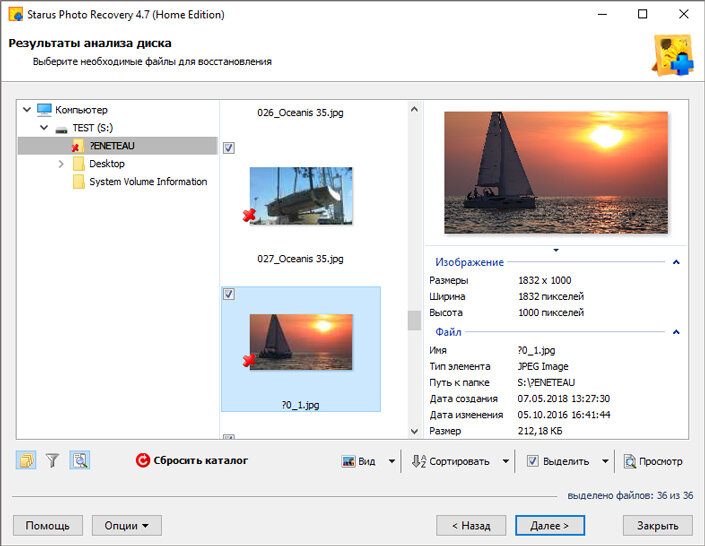Viewport: 705px width, 546px height.
Task: Click the sunflower photo logo in header
Action: [673, 55]
